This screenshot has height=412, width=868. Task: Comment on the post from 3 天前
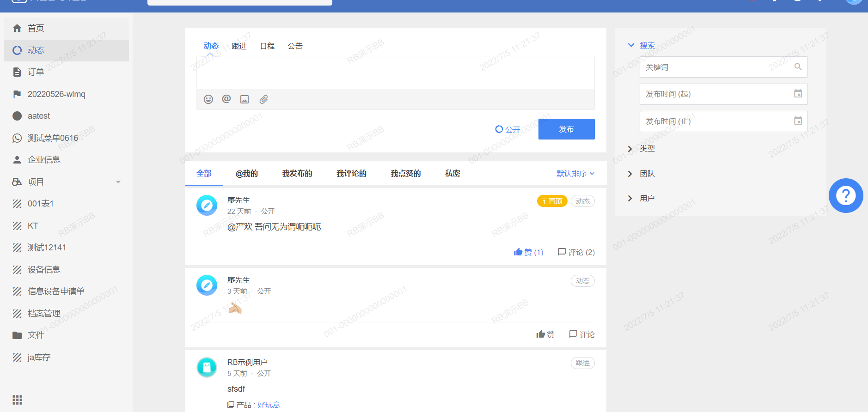click(x=582, y=334)
